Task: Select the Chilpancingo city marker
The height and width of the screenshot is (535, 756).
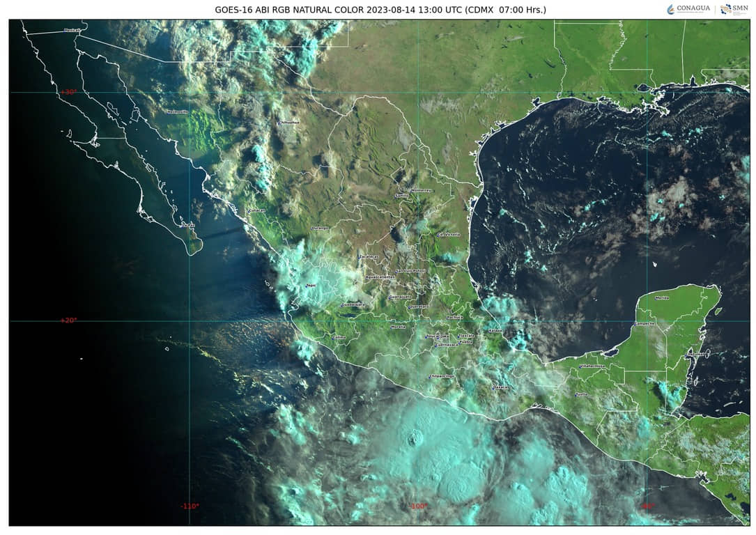Action: 441,376
